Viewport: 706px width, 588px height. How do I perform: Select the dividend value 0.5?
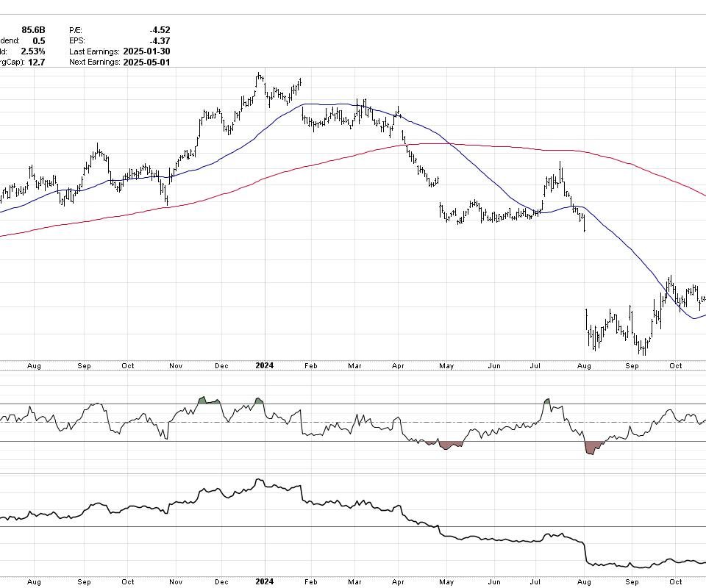[x=39, y=40]
